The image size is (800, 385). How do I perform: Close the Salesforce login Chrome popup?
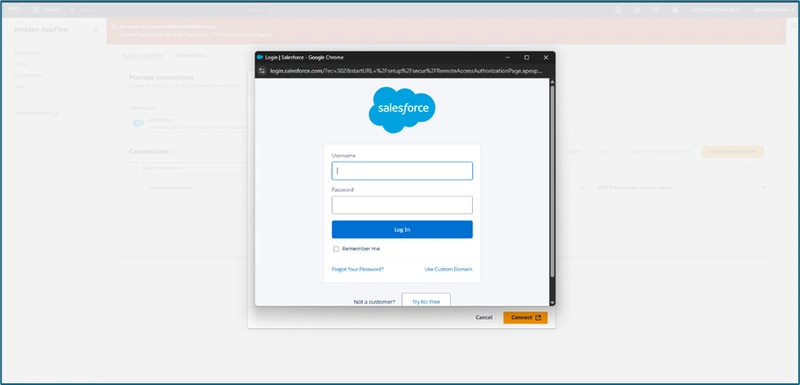click(x=545, y=58)
